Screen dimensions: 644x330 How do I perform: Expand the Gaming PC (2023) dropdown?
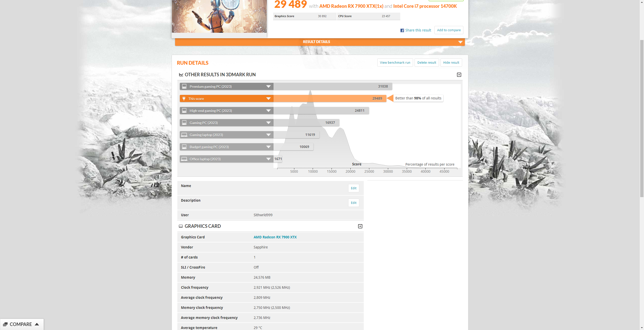point(268,123)
